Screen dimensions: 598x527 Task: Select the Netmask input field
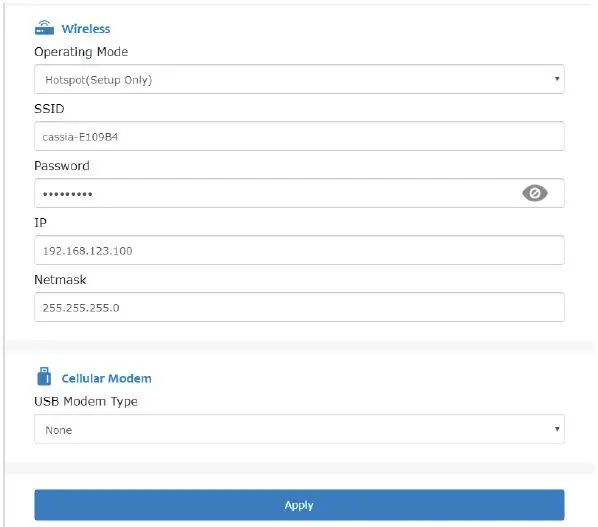(x=299, y=307)
